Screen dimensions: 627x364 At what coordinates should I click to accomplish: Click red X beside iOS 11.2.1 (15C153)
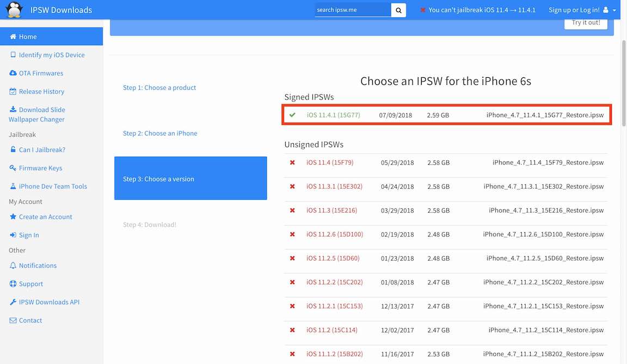292,306
